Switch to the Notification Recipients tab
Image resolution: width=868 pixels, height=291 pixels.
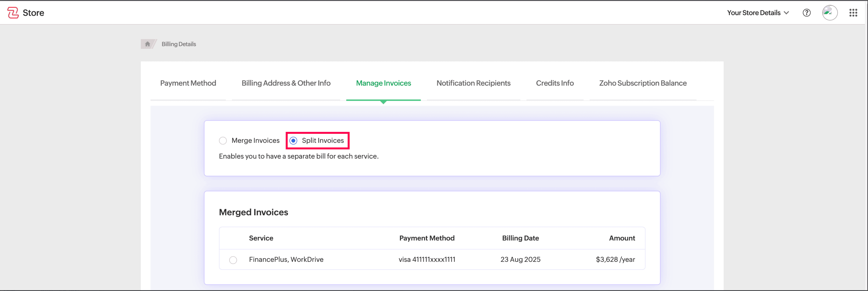[x=473, y=83]
